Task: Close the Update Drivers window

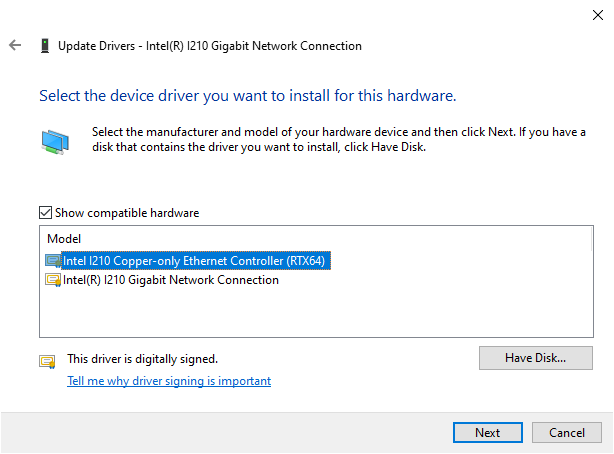Action: click(588, 13)
